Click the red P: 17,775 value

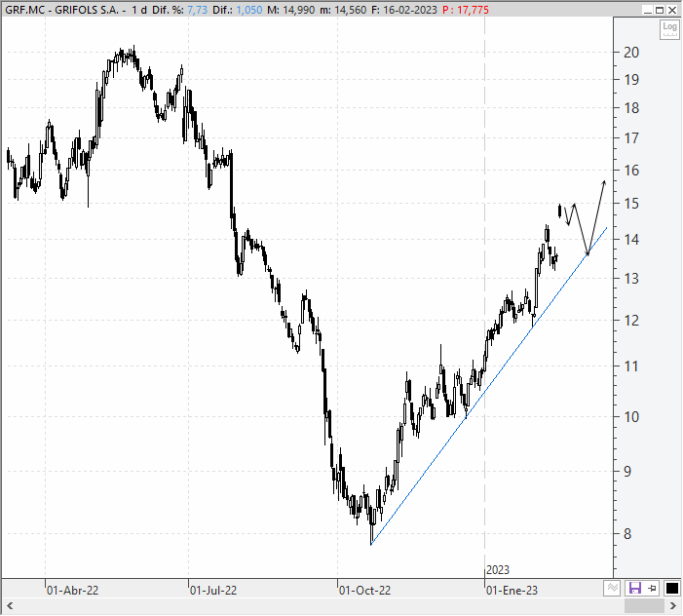tap(466, 10)
